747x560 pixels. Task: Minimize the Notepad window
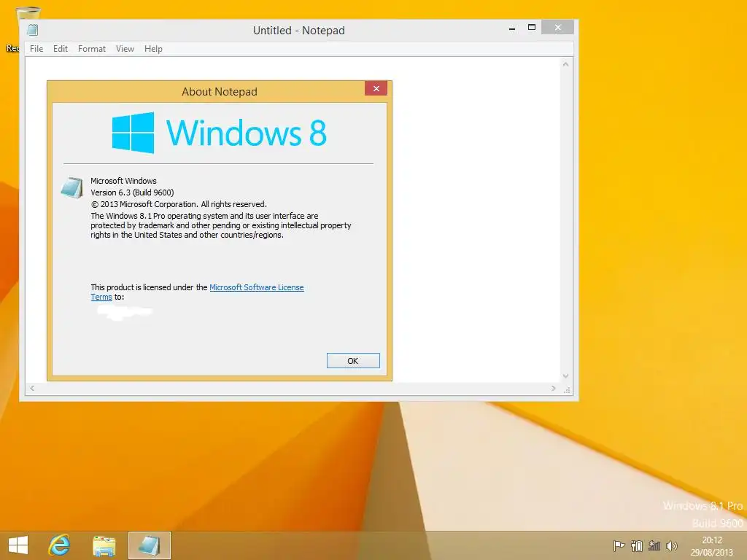[x=512, y=28]
